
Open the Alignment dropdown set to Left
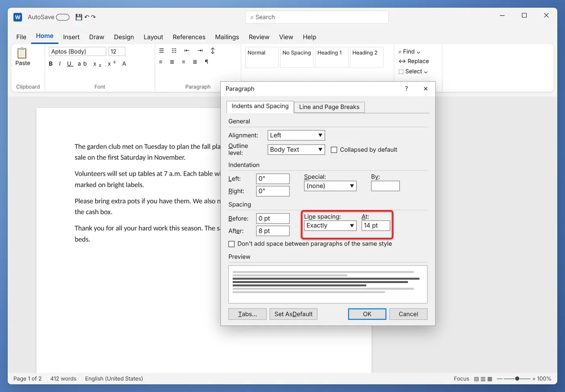coord(296,136)
